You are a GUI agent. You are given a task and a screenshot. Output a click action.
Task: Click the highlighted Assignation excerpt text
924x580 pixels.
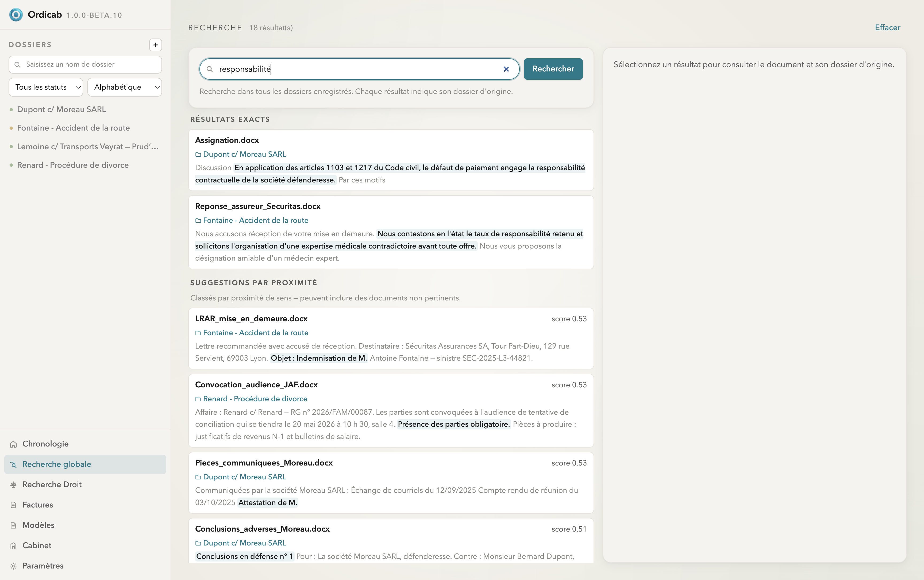click(390, 174)
